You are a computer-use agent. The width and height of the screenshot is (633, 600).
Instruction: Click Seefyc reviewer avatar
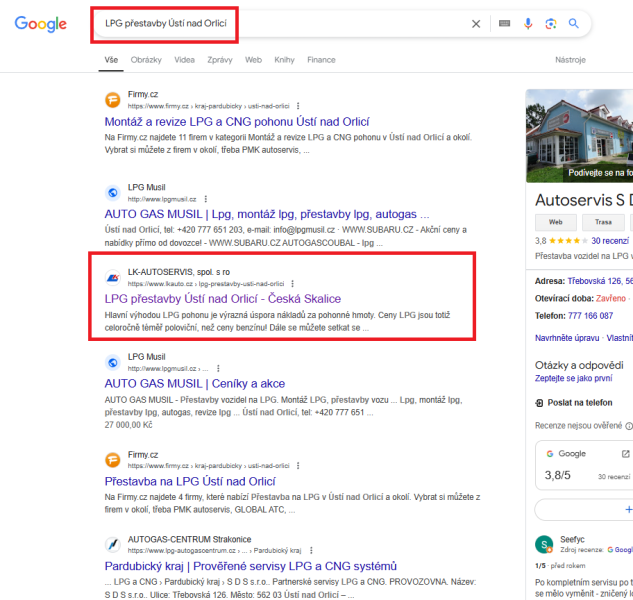[x=544, y=544]
